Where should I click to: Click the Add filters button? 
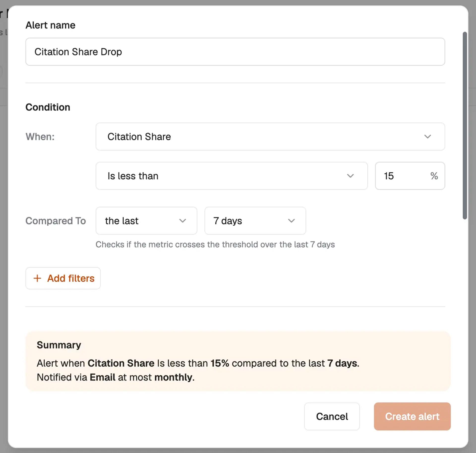[63, 278]
